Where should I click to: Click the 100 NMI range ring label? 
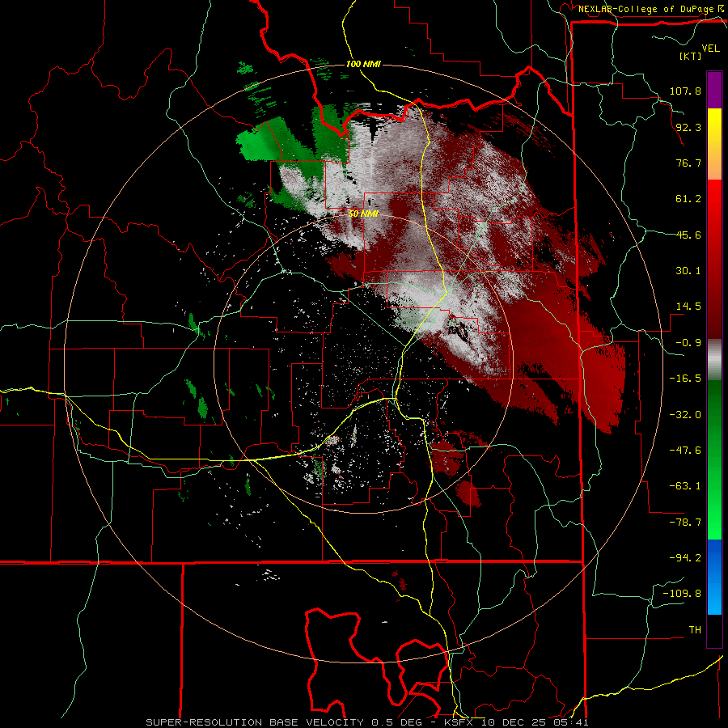click(x=363, y=64)
